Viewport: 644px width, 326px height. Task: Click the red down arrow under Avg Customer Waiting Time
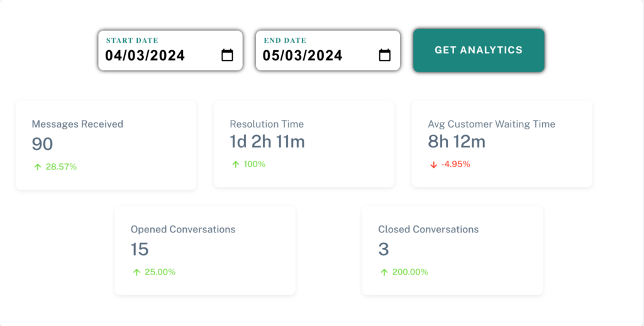coord(433,164)
